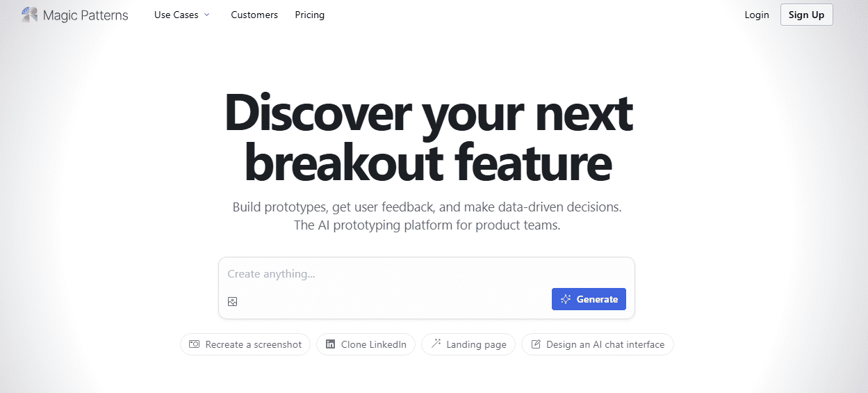Viewport: 868px width, 393px height.
Task: Select the Recreate a screenshot suggestion
Action: tap(245, 344)
